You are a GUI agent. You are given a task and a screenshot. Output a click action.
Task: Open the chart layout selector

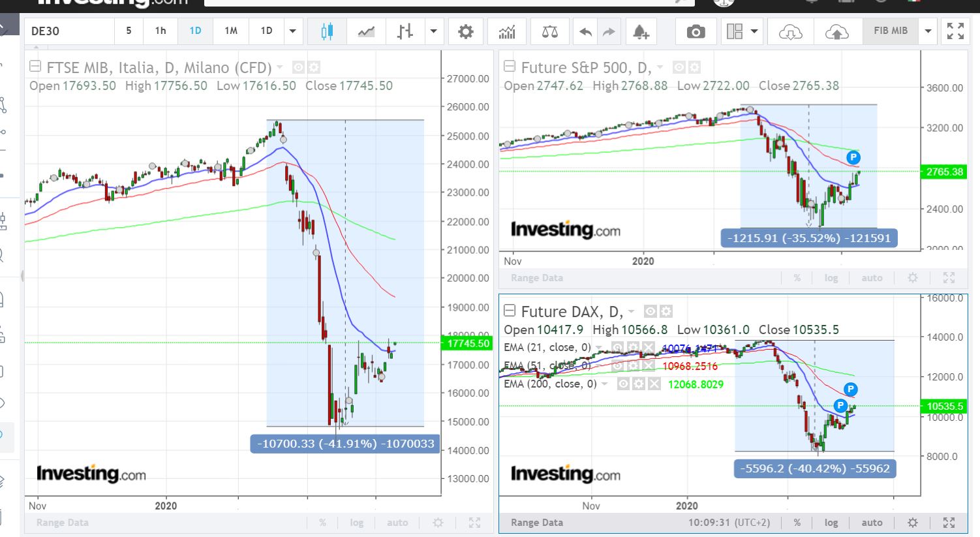tap(735, 31)
